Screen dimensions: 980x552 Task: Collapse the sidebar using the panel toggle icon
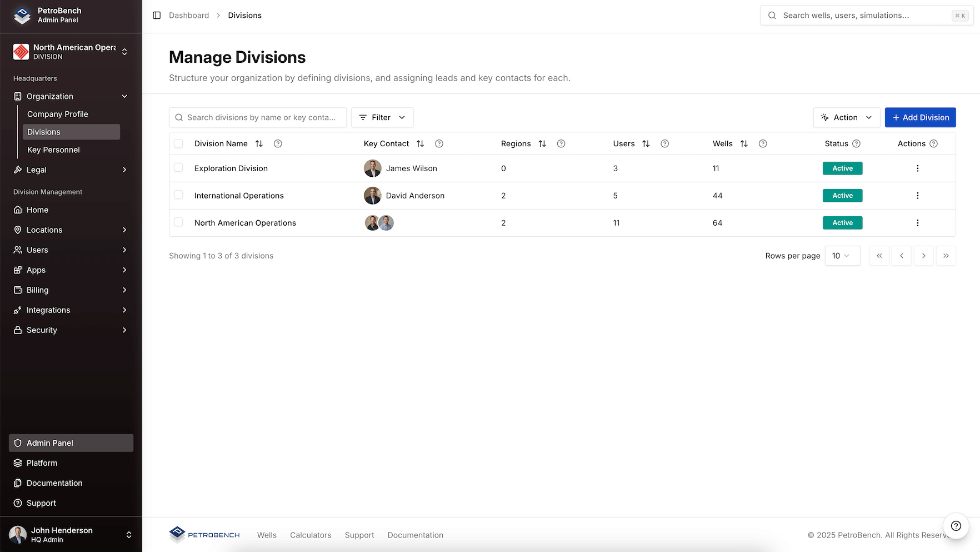(156, 15)
